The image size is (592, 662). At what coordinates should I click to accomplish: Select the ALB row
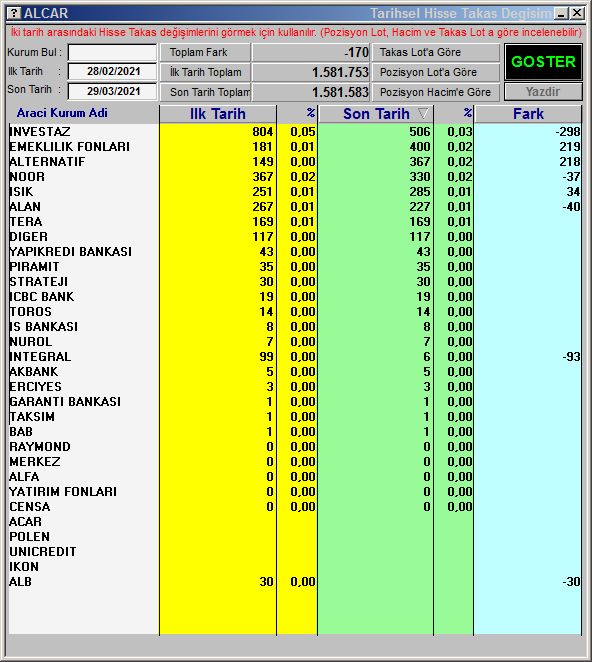point(295,582)
